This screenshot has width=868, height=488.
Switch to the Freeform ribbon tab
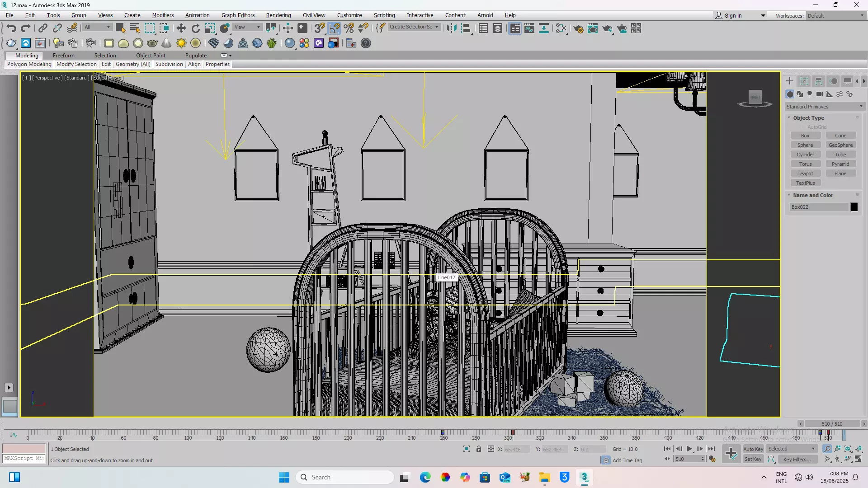click(63, 55)
